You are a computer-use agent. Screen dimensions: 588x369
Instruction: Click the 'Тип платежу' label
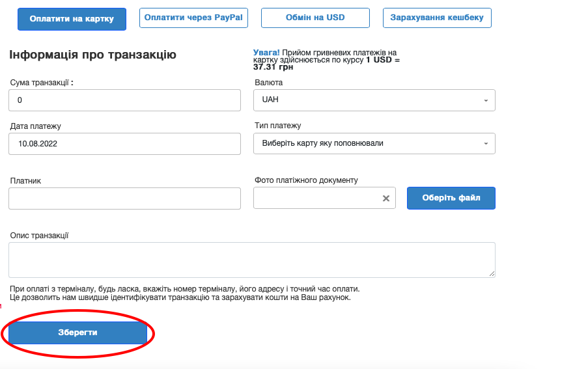pos(278,126)
